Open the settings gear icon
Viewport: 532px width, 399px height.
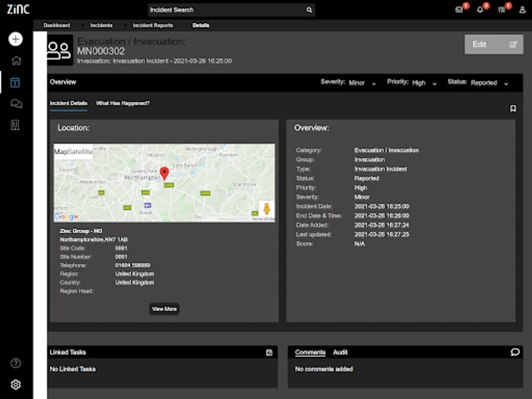[16, 384]
